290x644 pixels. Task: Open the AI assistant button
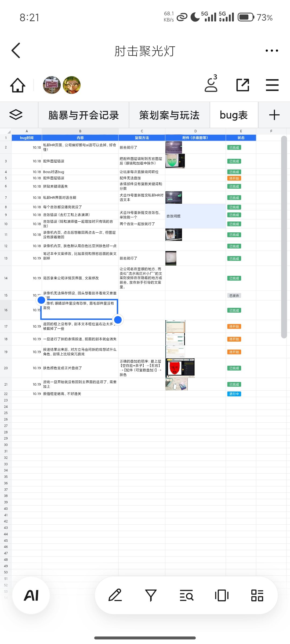(31, 595)
